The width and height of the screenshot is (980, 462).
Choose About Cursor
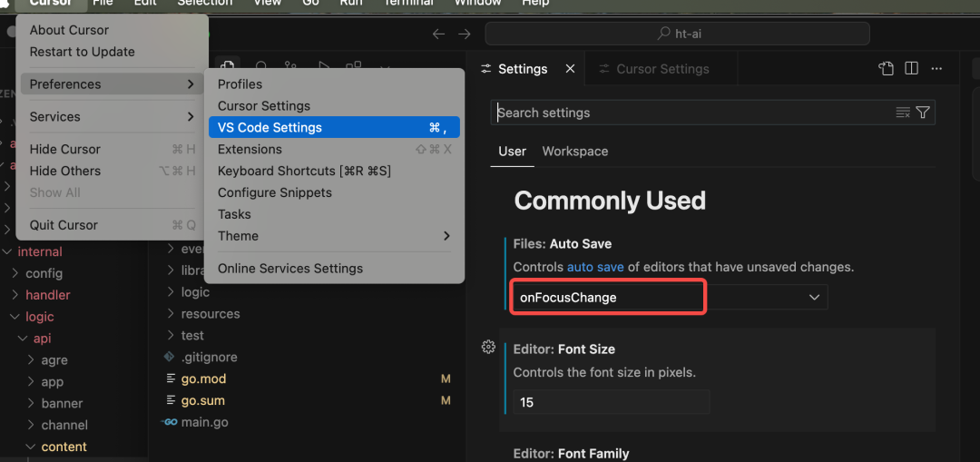click(x=112, y=30)
